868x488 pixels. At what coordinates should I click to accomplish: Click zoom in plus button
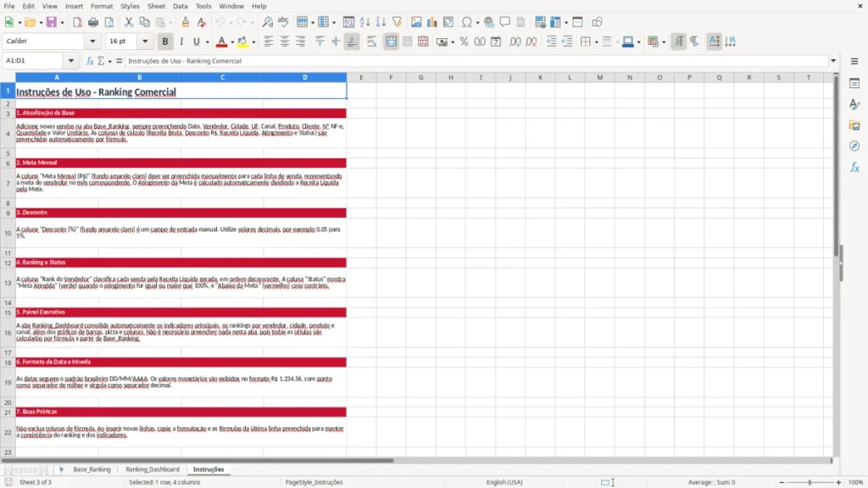click(838, 482)
